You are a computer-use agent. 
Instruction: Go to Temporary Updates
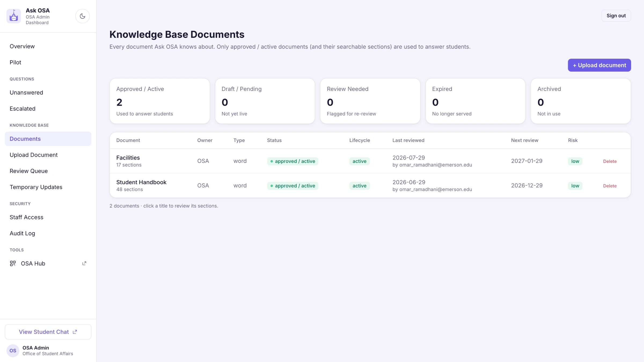(x=48, y=187)
